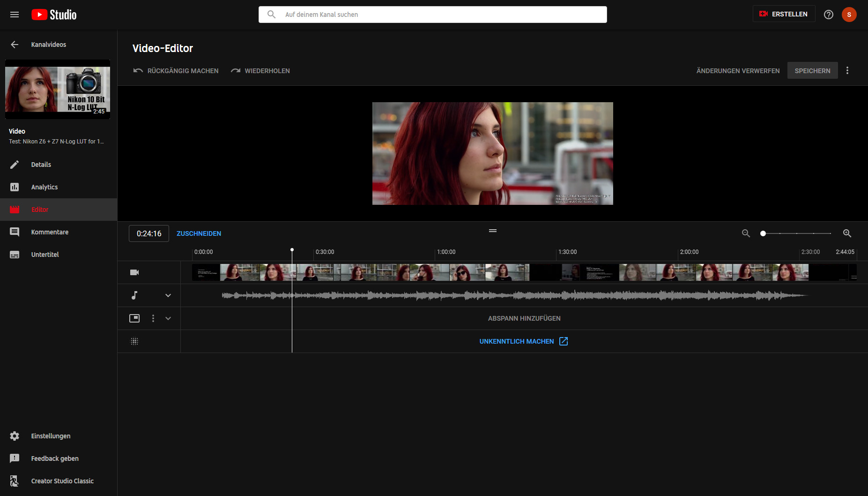Click the audio track music note icon

point(134,295)
